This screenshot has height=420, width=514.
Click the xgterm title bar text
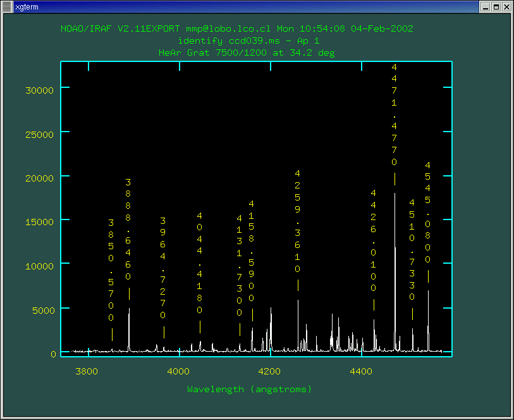coord(27,7)
